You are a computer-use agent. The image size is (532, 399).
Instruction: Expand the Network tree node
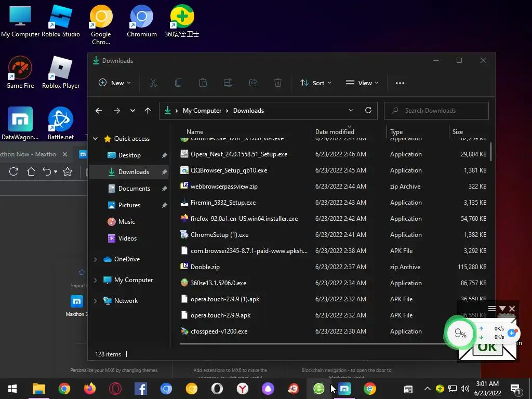pos(96,301)
